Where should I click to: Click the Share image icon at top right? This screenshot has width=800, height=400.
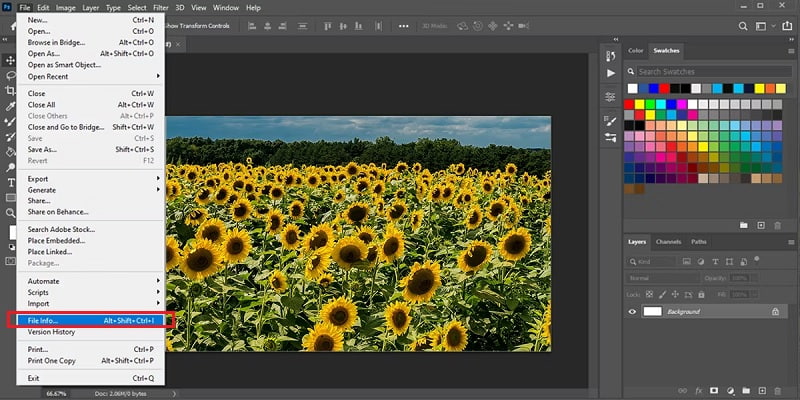pos(786,26)
